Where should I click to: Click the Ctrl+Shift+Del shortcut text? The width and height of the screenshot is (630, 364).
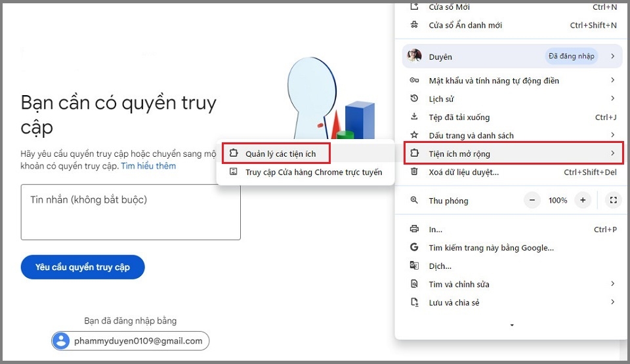pos(590,172)
